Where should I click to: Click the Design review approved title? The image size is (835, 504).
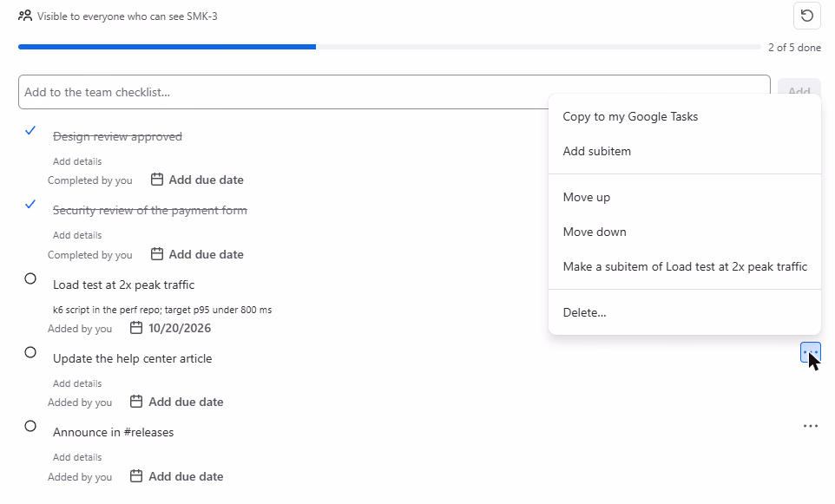118,137
